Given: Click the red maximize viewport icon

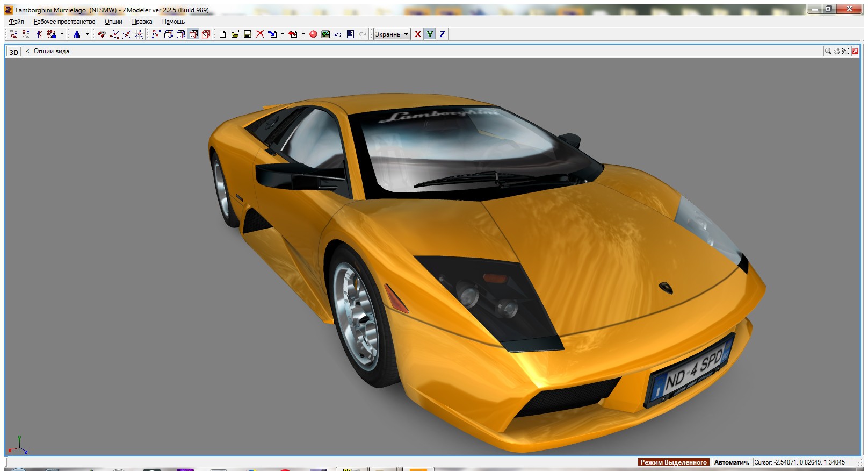Looking at the screenshot, I should [x=855, y=51].
